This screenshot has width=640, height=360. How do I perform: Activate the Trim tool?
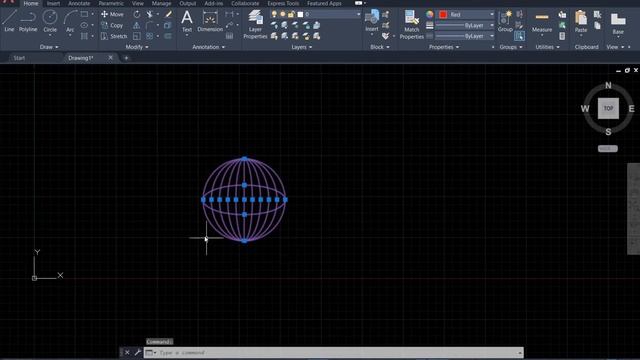(x=150, y=14)
